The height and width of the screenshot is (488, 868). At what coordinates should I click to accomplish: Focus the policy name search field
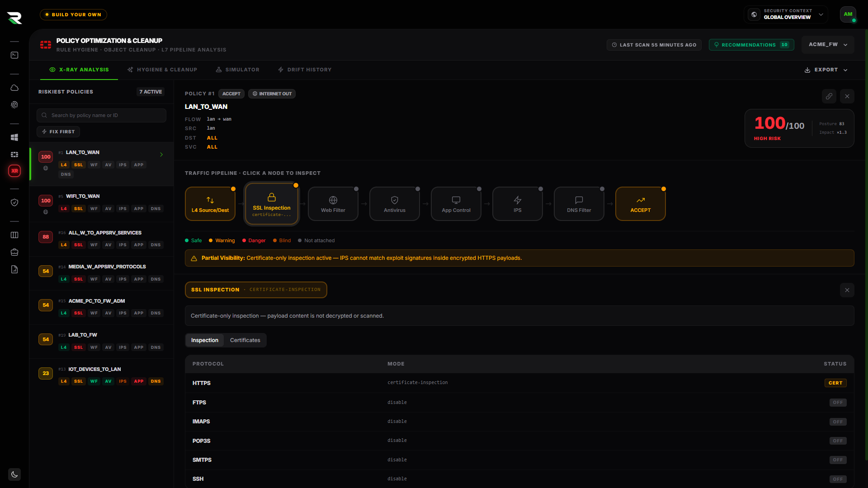[x=101, y=115]
